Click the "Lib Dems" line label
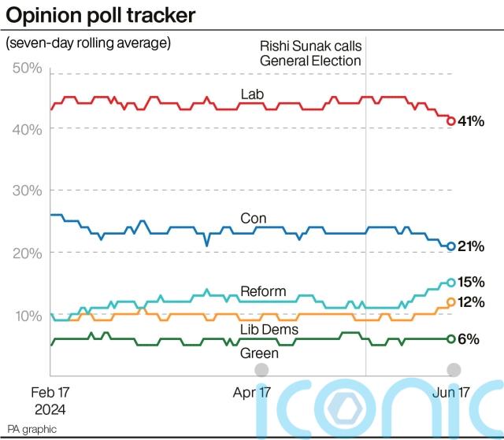 coord(268,329)
